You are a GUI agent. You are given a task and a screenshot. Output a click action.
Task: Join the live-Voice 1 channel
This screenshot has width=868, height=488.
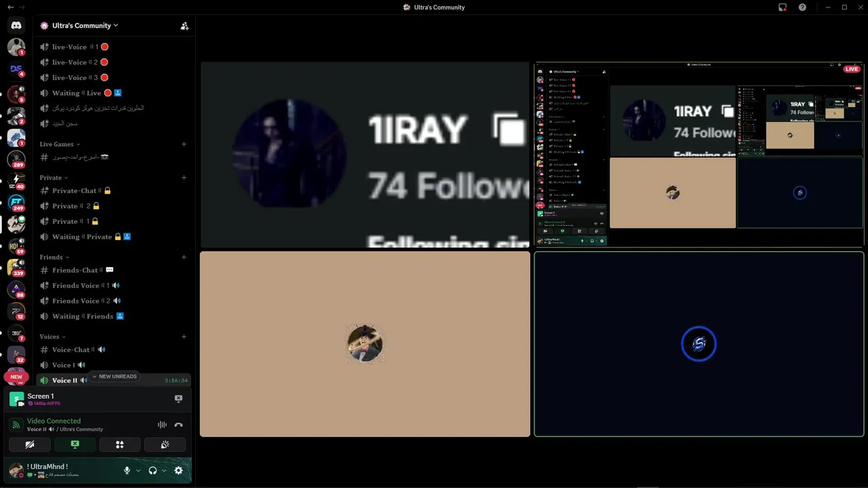113,47
